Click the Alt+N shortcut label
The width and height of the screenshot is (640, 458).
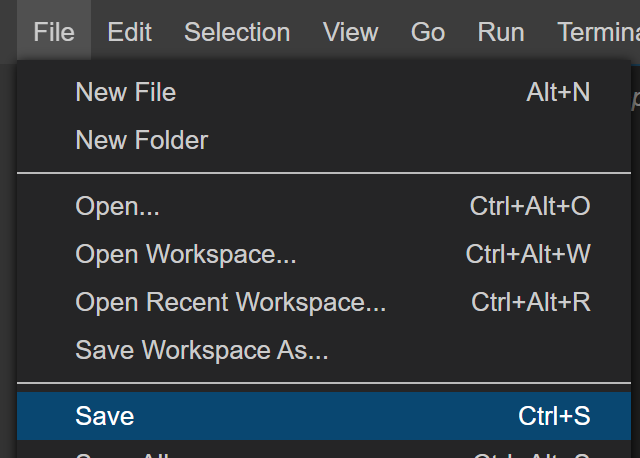tap(558, 92)
